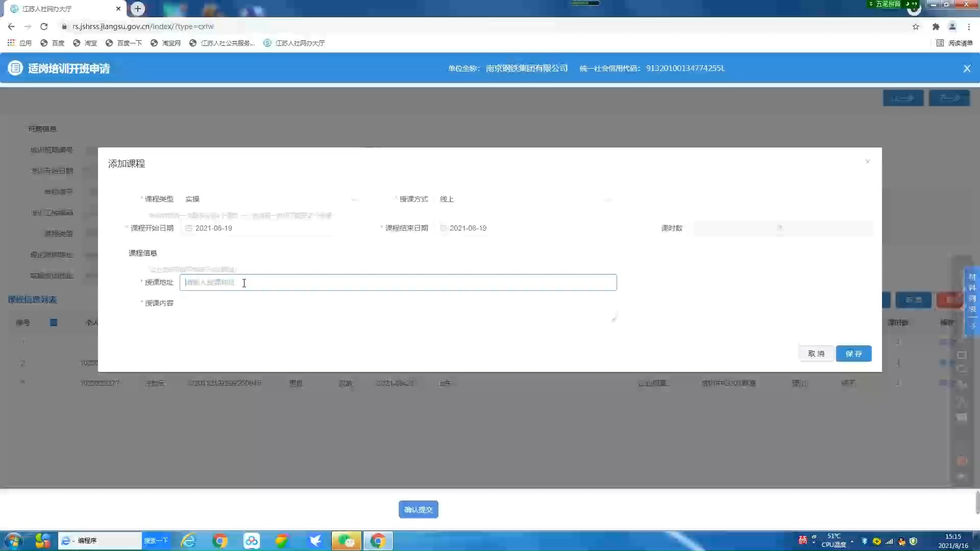Viewport: 980px width, 551px height.
Task: Close the 添加课程 dialog
Action: click(867, 162)
